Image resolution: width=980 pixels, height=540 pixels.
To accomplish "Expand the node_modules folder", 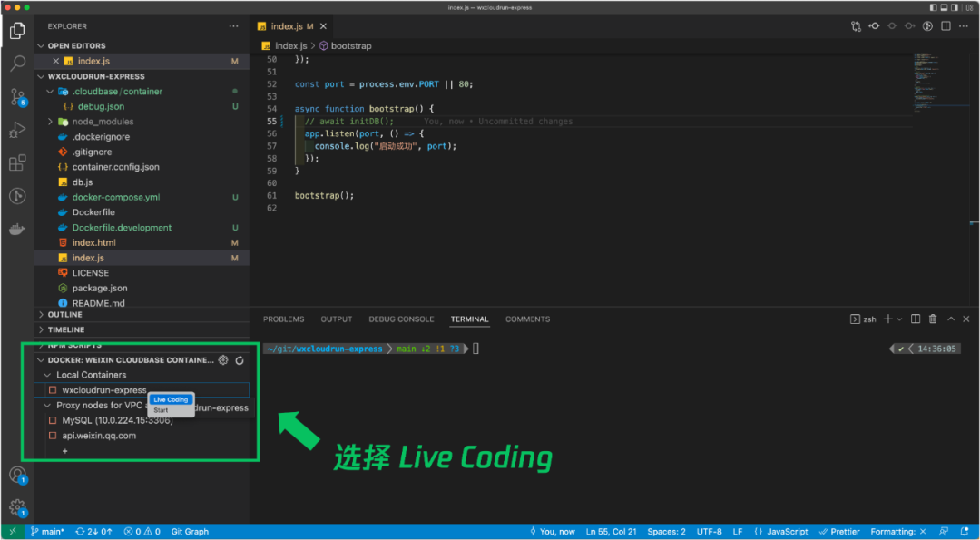I will pos(50,122).
